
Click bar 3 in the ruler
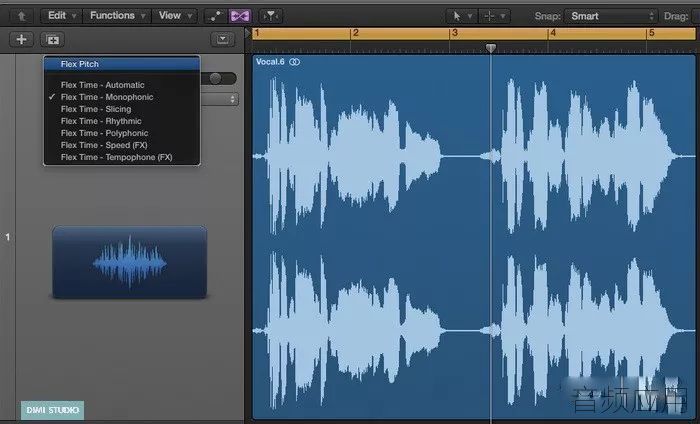[x=454, y=33]
